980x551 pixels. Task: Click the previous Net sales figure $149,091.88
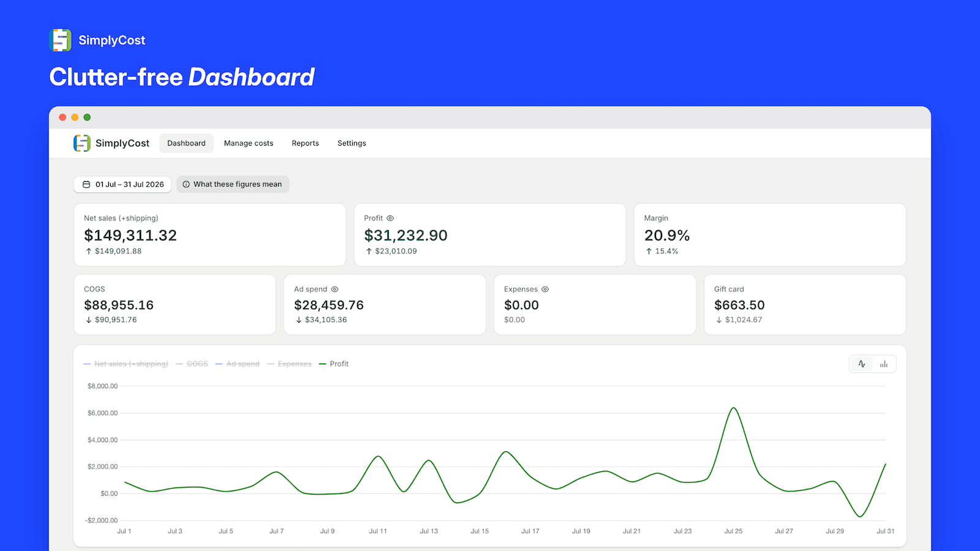[118, 251]
